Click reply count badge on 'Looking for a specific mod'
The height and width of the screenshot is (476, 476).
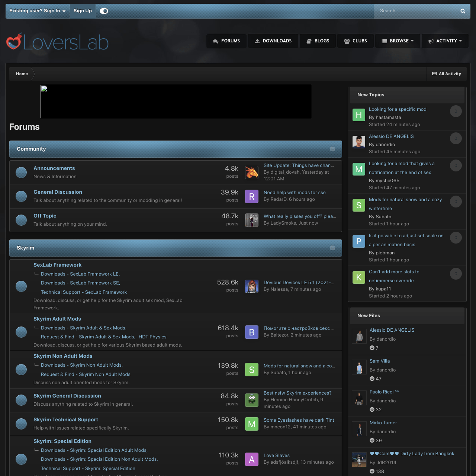[x=456, y=111]
